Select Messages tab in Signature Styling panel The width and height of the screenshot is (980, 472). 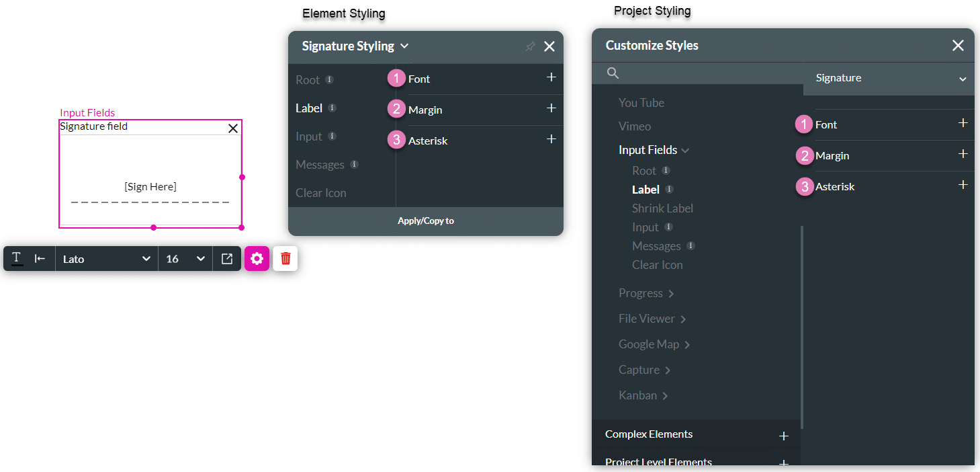pos(320,165)
